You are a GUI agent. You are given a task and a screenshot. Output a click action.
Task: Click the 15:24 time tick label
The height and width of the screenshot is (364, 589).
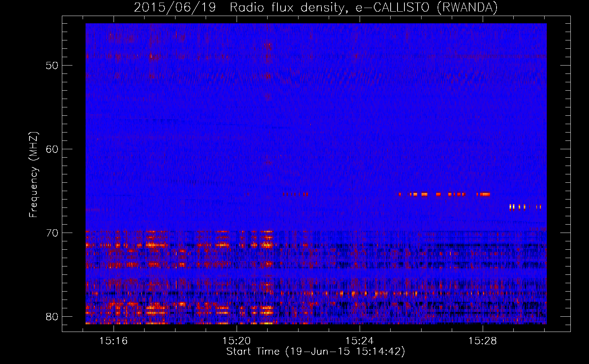[x=359, y=341]
